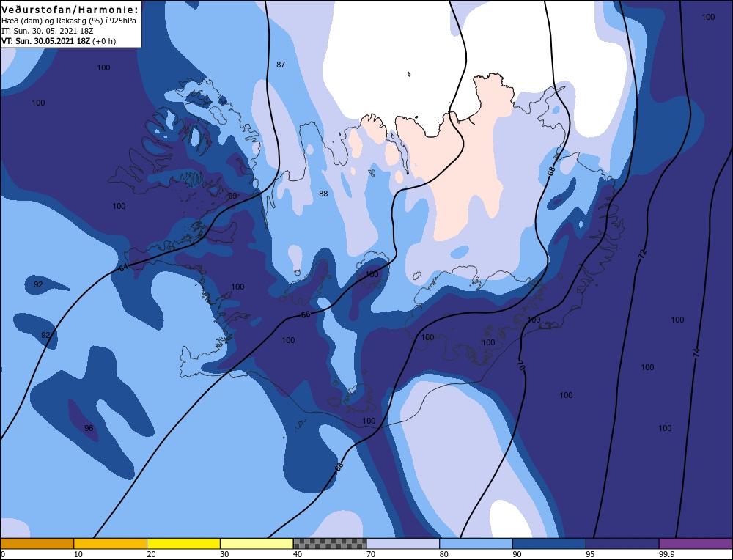The height and width of the screenshot is (560, 733).
Task: Click the orange 10–20 legend swatch
Action: pos(111,544)
